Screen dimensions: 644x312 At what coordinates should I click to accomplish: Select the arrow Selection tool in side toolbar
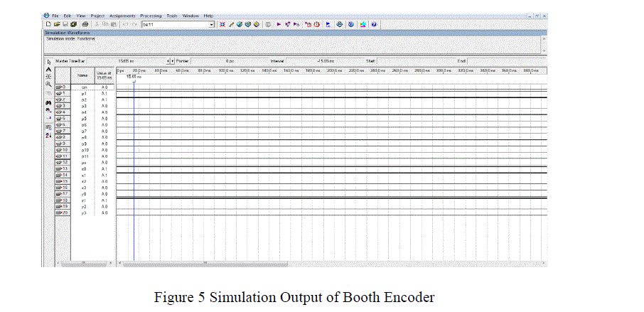(x=48, y=62)
